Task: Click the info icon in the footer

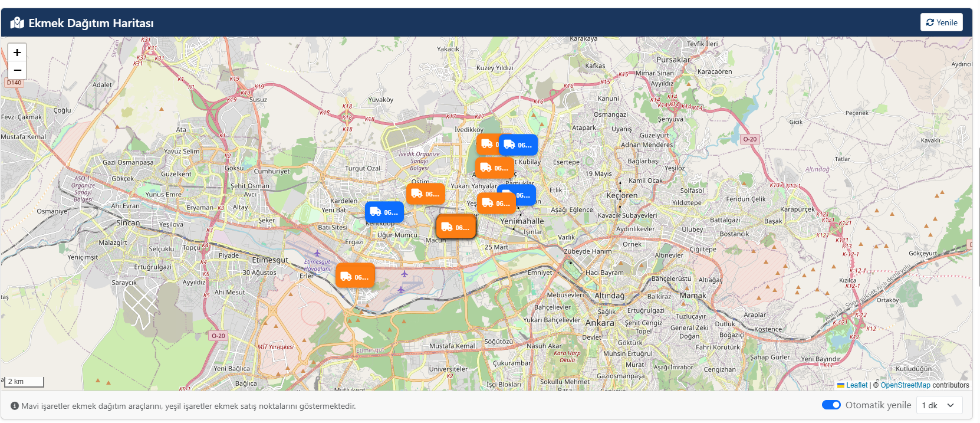Action: click(15, 406)
